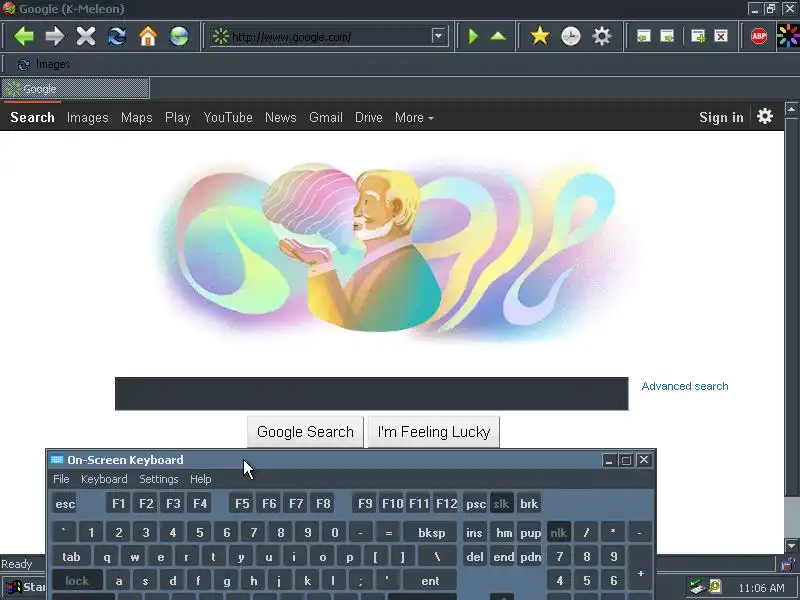800x600 pixels.
Task: Focus the Google search text box
Action: pyautogui.click(x=371, y=393)
